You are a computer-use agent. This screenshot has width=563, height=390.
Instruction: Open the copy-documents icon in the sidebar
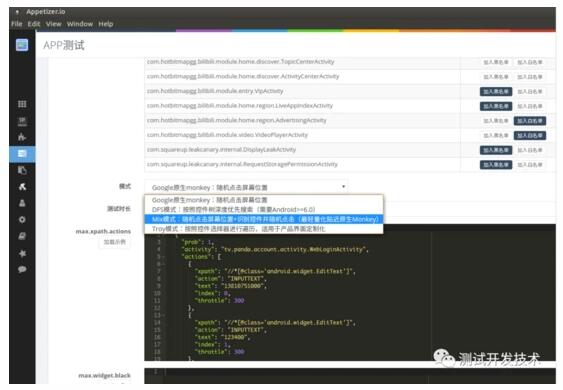pyautogui.click(x=22, y=170)
